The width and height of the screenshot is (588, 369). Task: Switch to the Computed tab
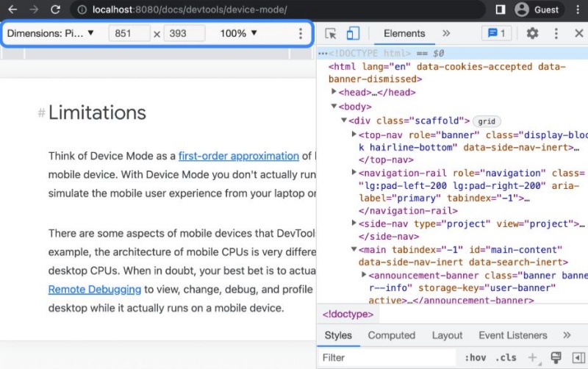point(391,335)
